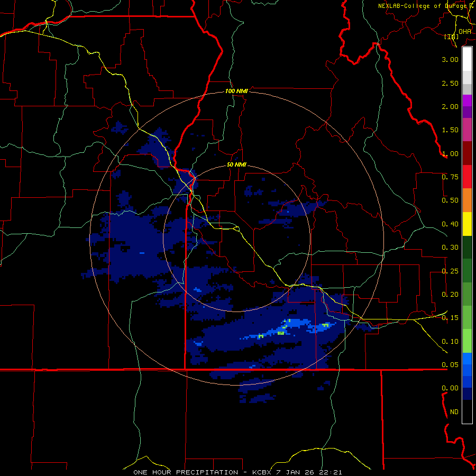Click the 100 NMI range ring label
The width and height of the screenshot is (476, 476).
[236, 91]
